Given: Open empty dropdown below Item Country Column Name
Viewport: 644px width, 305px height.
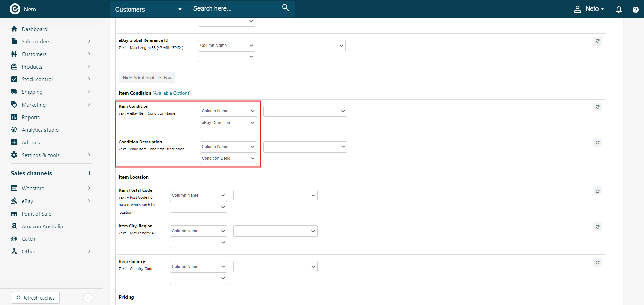Looking at the screenshot, I should [198, 278].
